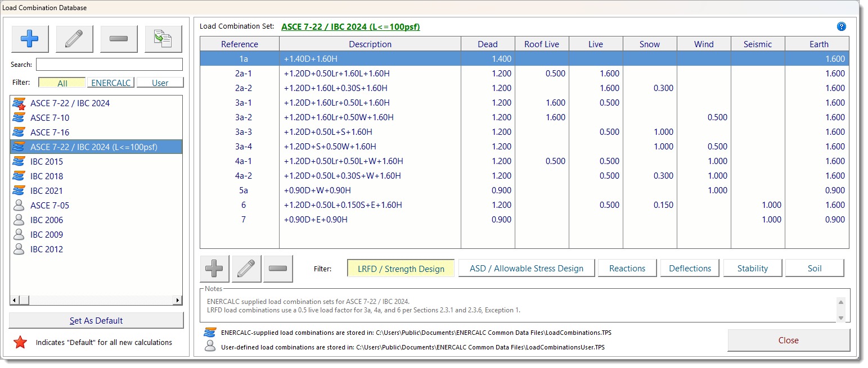868x368 pixels.
Task: Click the user icon beside ASCE 7-05
Action: coord(20,206)
